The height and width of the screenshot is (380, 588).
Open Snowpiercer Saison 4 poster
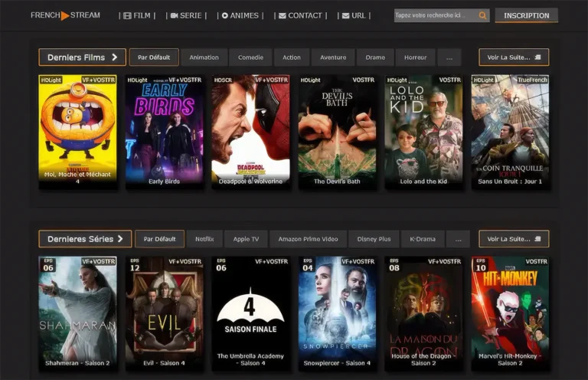coord(337,313)
